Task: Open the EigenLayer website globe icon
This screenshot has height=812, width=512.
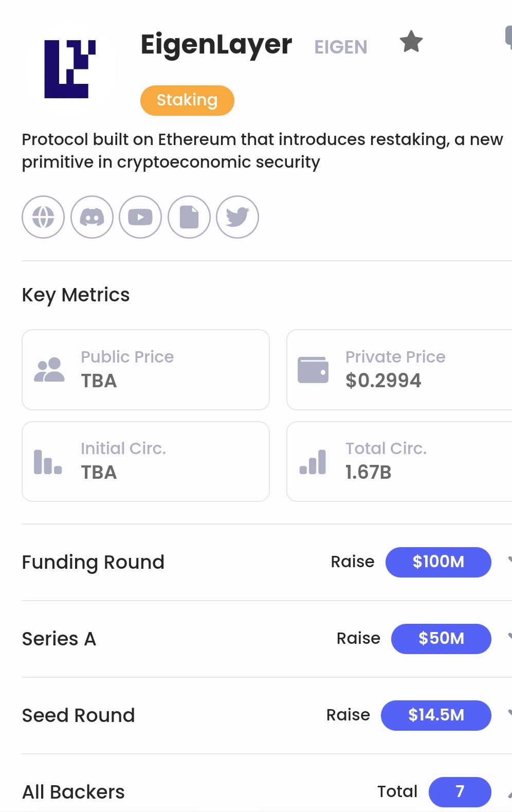Action: 43,217
